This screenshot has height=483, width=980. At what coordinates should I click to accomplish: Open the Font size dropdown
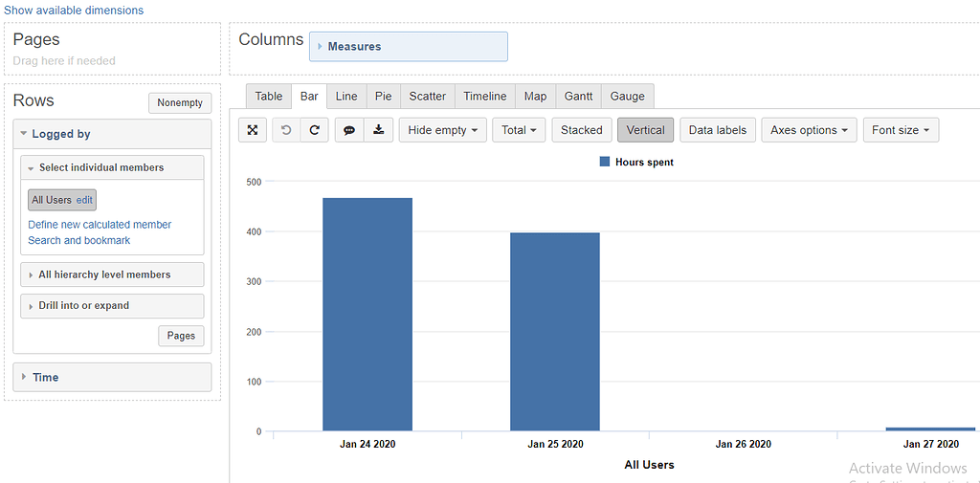[900, 130]
